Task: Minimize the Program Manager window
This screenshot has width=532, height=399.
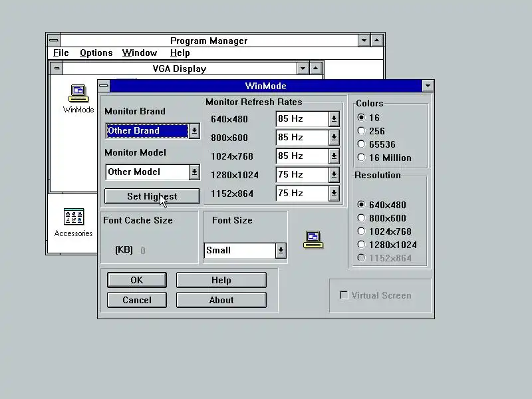Action: tap(364, 41)
